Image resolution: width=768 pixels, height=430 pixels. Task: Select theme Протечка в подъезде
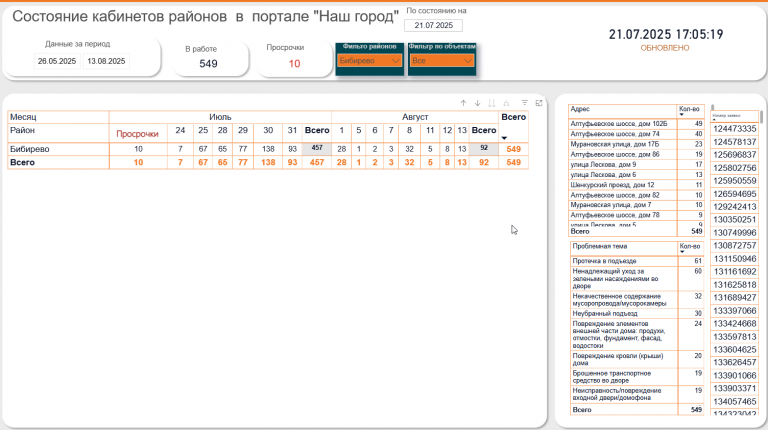[x=604, y=261]
